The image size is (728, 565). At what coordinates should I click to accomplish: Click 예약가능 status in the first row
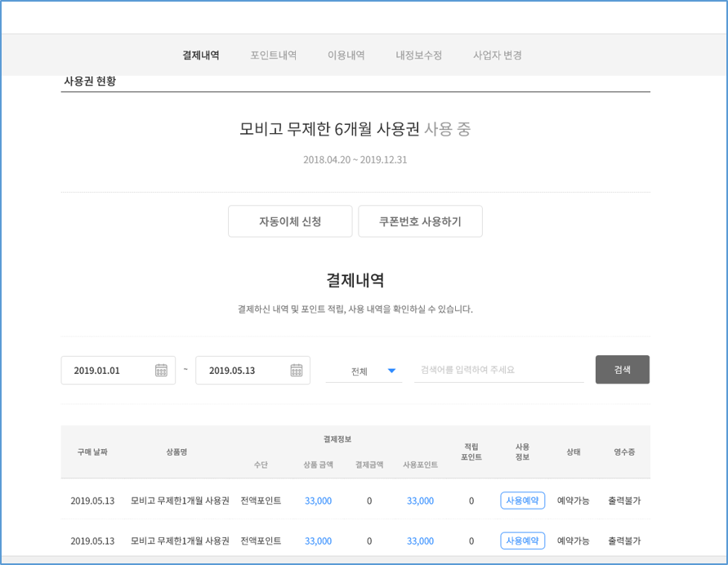point(574,501)
